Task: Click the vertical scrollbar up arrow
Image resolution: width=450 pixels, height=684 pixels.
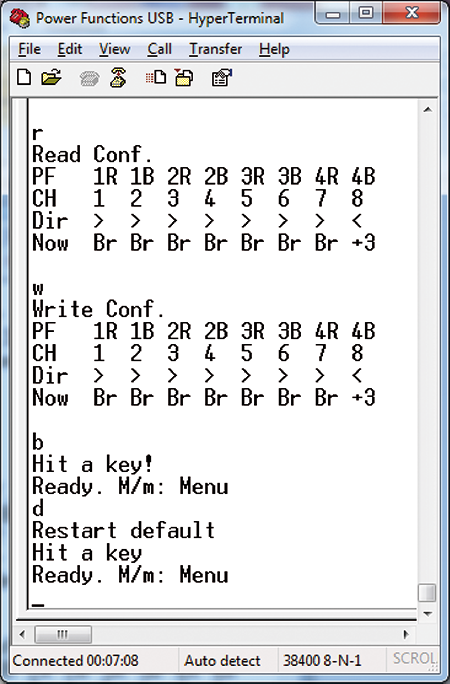Action: 427,110
